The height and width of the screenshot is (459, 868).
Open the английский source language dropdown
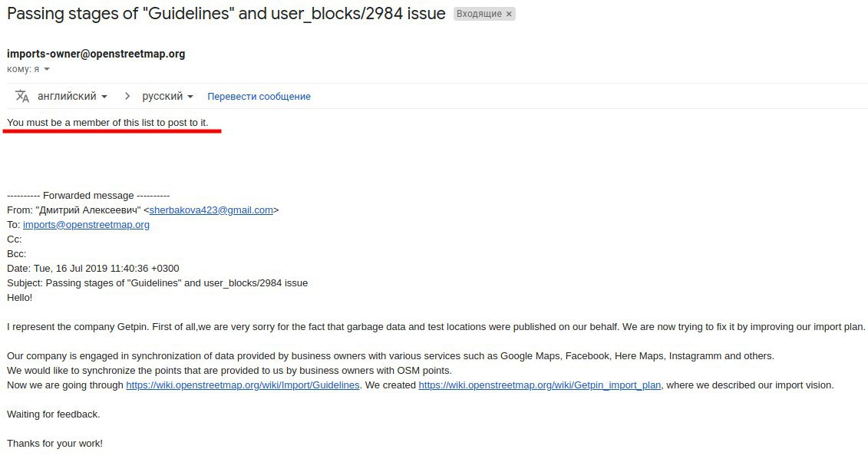72,97
